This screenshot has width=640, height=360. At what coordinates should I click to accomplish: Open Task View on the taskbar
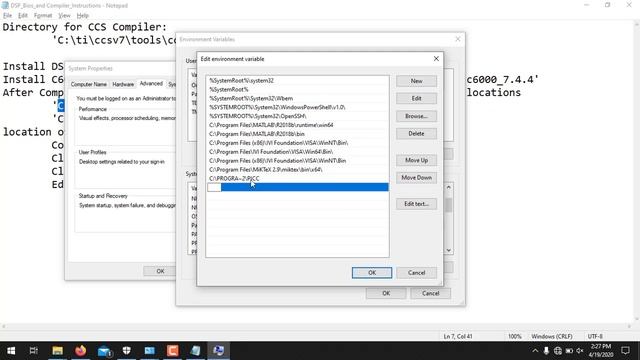[34, 351]
